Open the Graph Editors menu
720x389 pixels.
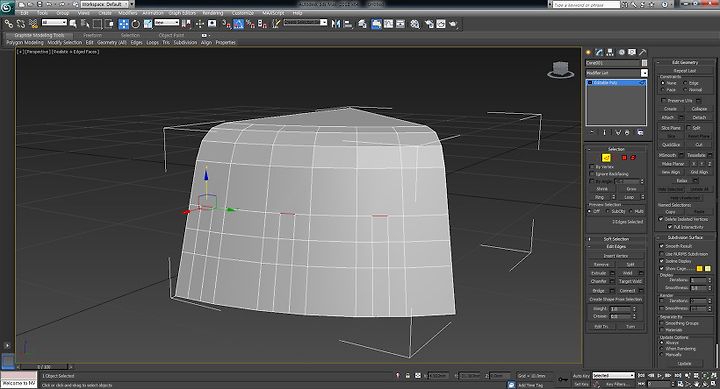pyautogui.click(x=182, y=13)
